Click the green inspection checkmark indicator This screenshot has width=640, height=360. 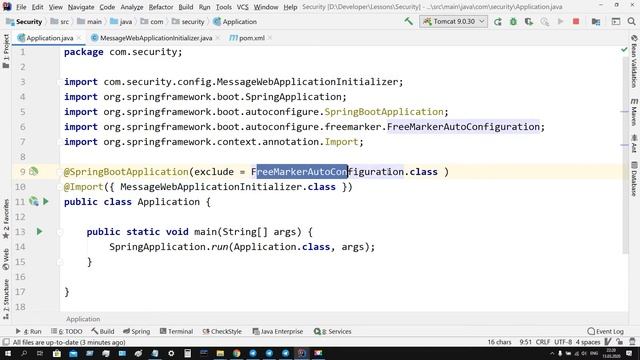624,50
